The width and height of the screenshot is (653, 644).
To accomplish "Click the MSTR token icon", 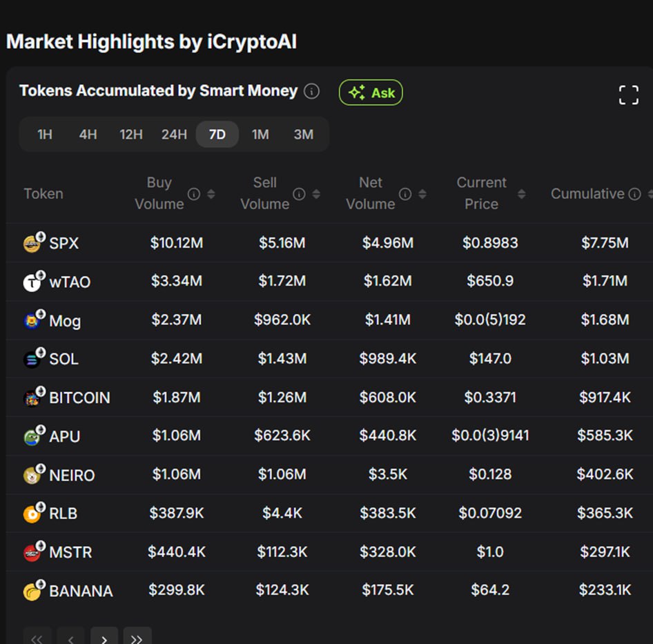I will [x=33, y=552].
